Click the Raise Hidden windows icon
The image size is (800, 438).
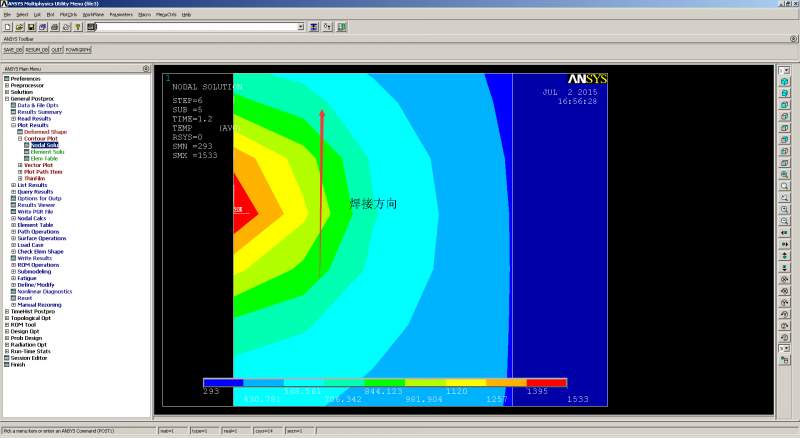coord(314,27)
